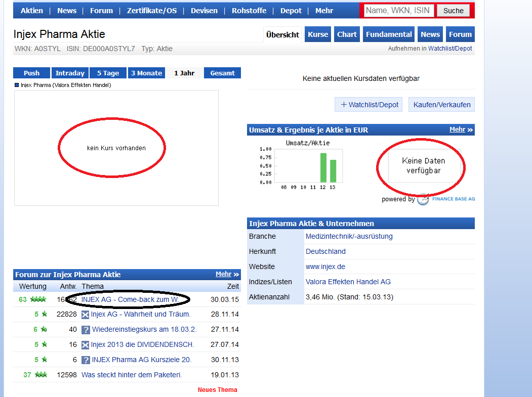Click the Finance Base AG logo
The width and height of the screenshot is (532, 397).
pos(446,199)
